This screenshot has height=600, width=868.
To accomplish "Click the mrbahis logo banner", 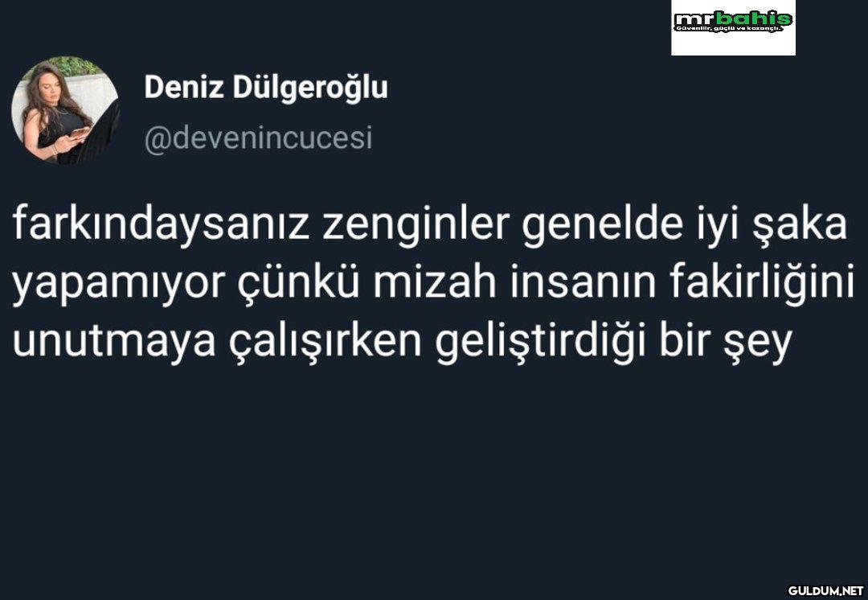I will pos(733,27).
